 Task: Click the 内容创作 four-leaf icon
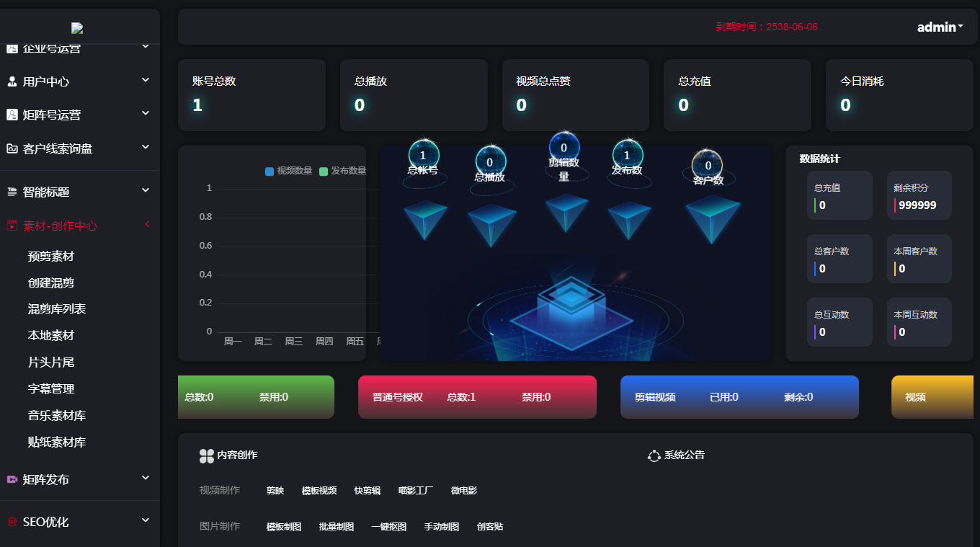(x=207, y=455)
